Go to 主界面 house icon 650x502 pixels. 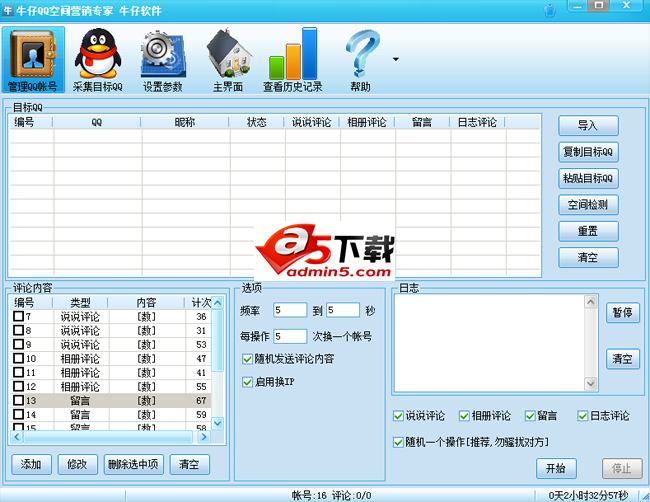(x=228, y=60)
